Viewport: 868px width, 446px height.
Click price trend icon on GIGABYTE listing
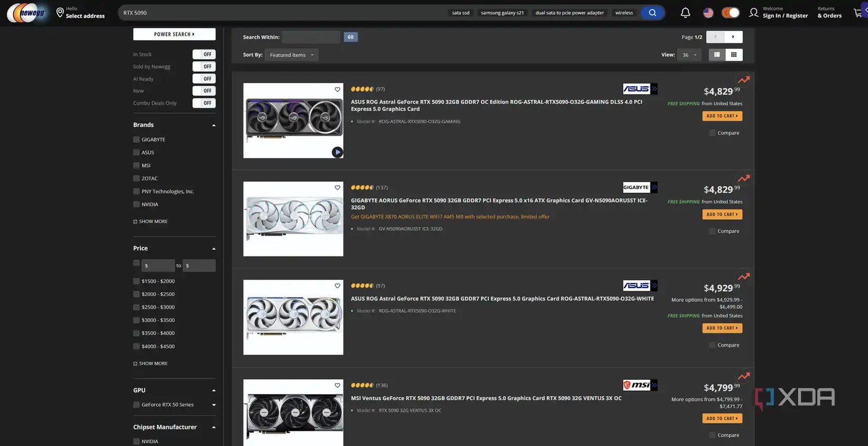744,178
